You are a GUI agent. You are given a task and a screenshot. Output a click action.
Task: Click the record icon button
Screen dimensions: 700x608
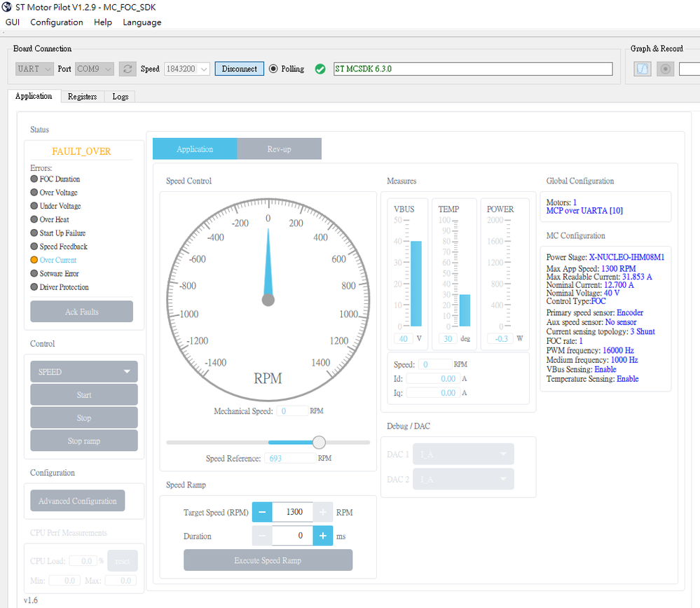[665, 69]
